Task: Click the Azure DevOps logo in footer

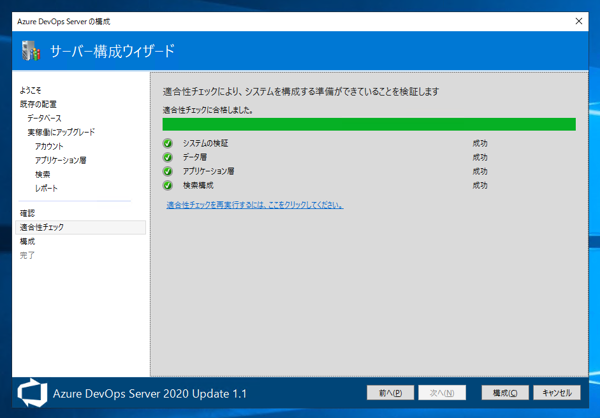Action: pyautogui.click(x=33, y=393)
